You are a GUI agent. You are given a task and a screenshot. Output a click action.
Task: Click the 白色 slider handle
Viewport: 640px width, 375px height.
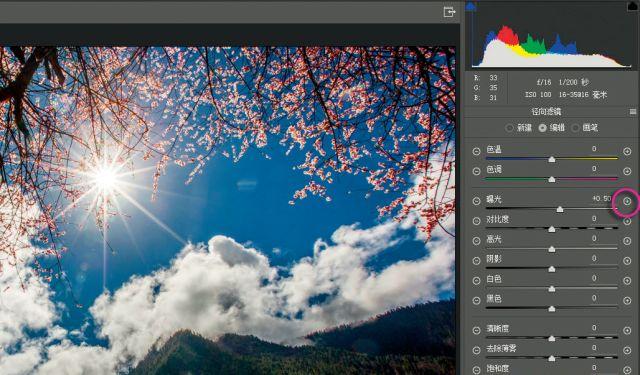click(552, 289)
